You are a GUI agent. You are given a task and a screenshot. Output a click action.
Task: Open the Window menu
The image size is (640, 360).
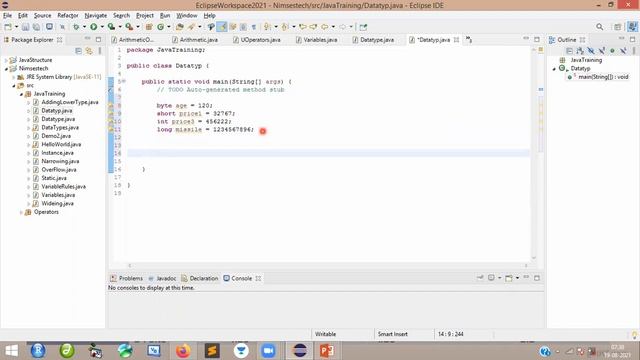pos(187,16)
